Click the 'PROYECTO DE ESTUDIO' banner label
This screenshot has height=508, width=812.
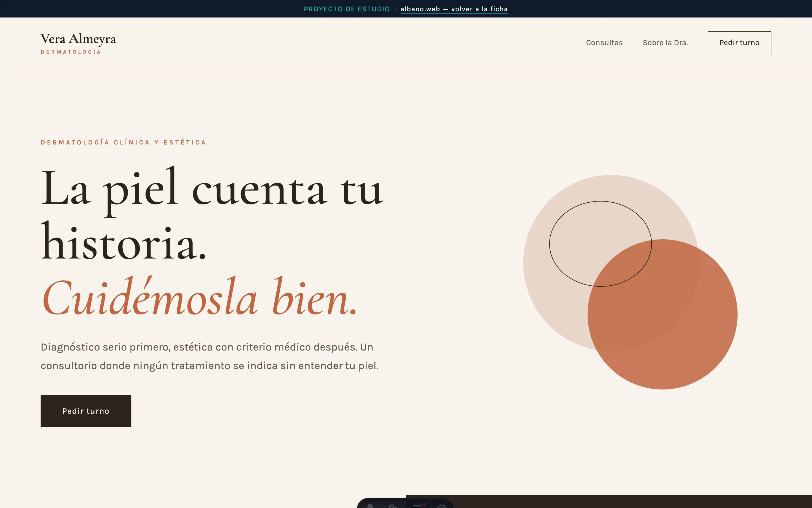[347, 9]
